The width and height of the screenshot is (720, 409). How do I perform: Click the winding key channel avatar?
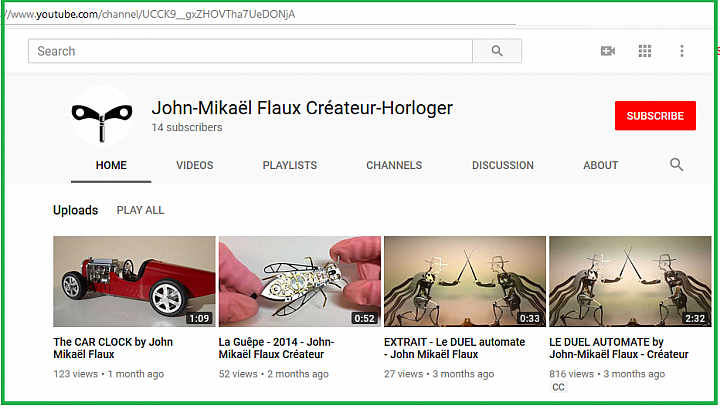(102, 116)
